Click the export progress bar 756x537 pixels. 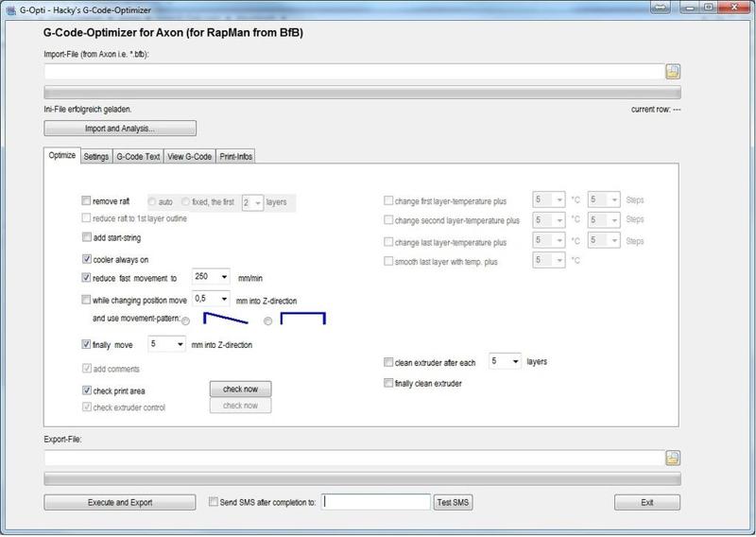point(362,478)
